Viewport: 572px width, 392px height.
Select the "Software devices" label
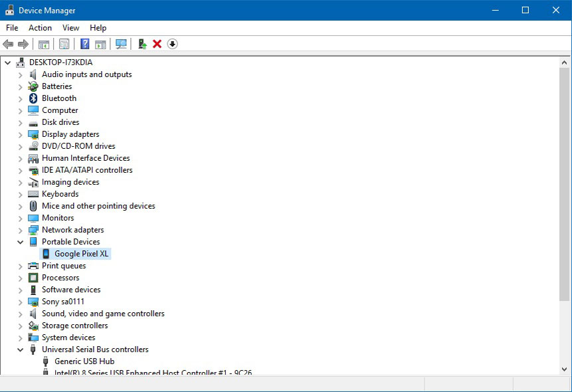71,290
